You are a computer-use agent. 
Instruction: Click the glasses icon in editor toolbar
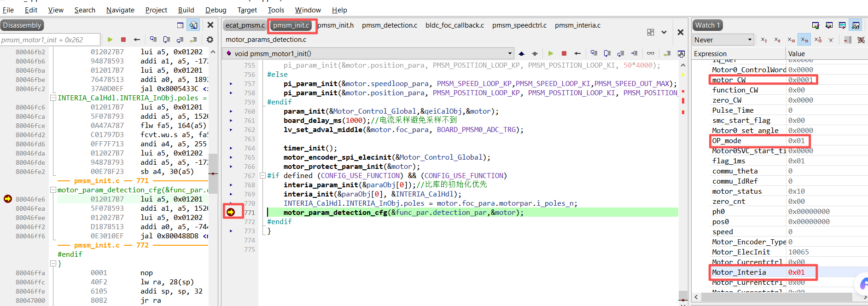651,54
